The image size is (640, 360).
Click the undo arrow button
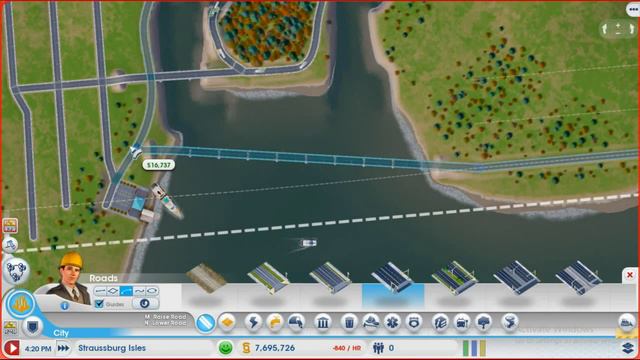[145, 303]
